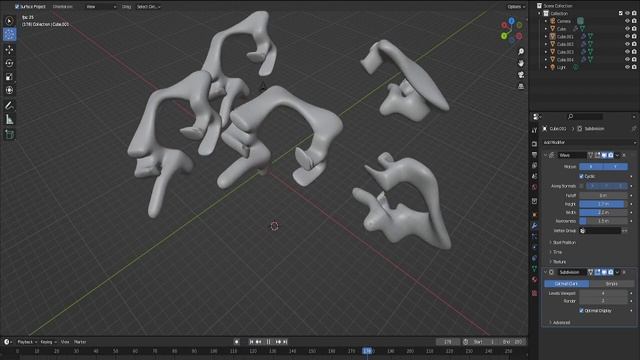Expand the Time section in Wave modifier
Image resolution: width=640 pixels, height=360 pixels.
tap(556, 252)
